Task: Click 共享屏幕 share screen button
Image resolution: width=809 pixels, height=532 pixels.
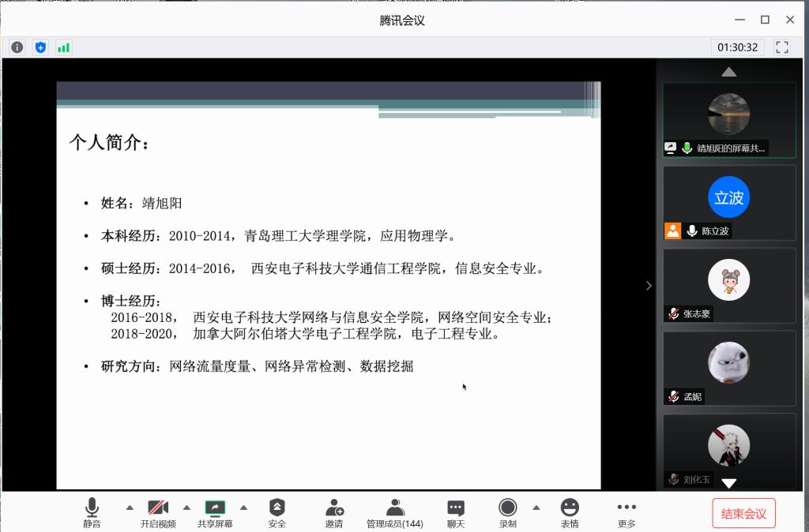Action: 215,512
